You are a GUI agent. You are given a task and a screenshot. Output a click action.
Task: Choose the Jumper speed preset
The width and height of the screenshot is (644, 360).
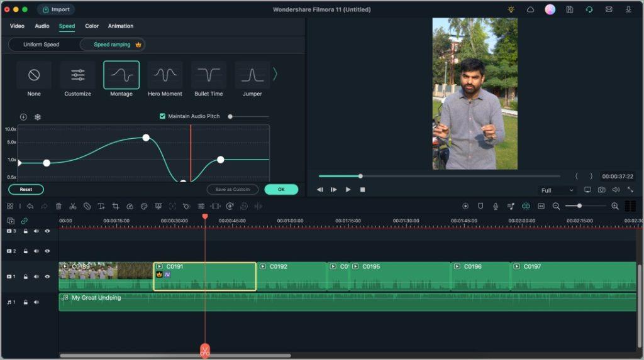pos(252,79)
